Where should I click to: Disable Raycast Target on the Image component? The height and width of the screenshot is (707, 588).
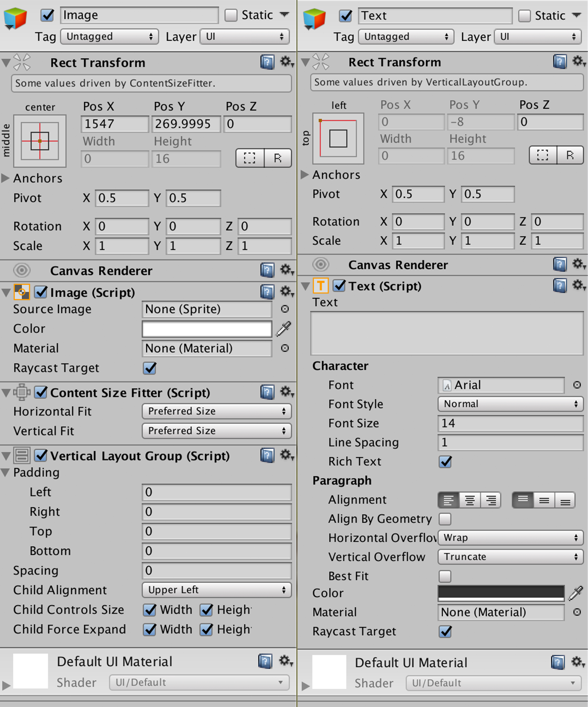click(x=149, y=368)
